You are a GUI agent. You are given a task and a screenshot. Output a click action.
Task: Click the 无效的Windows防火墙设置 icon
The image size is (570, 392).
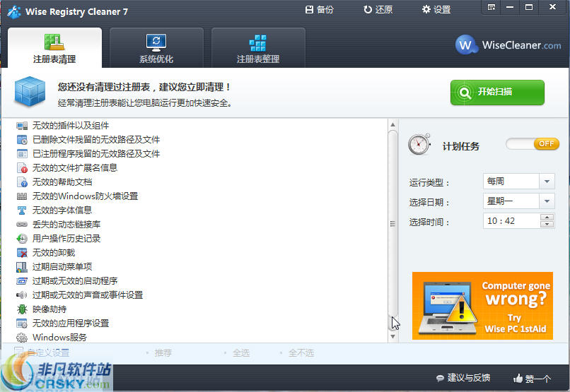(x=22, y=196)
